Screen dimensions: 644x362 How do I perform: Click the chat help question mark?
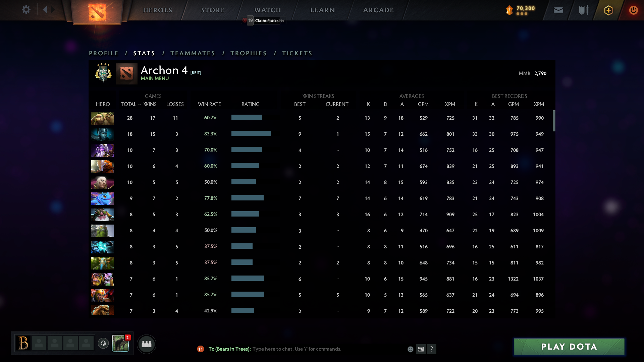[x=432, y=349]
